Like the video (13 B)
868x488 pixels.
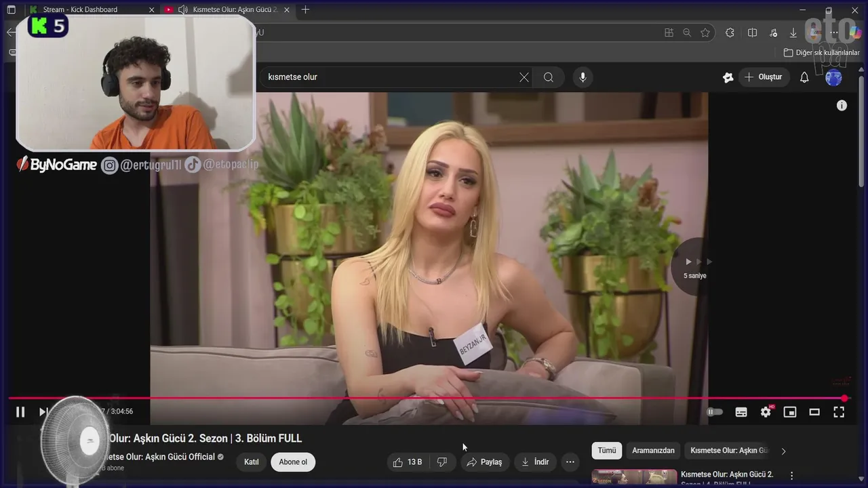(407, 462)
